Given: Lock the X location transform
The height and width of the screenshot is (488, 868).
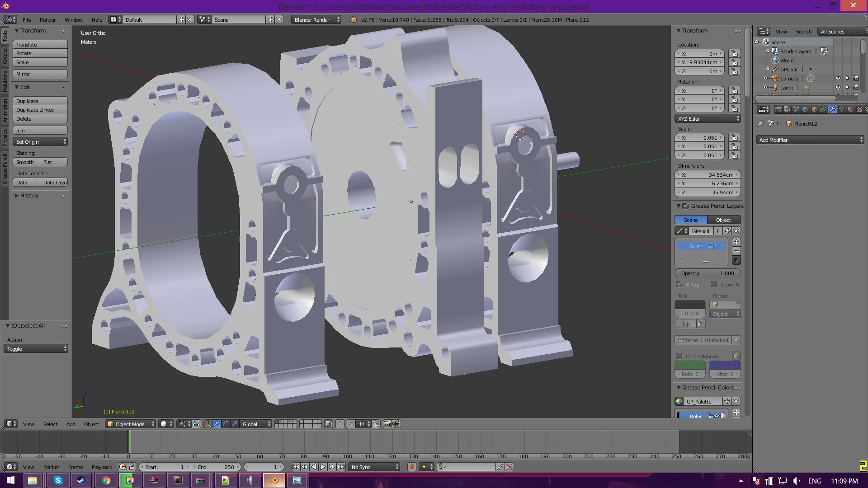Looking at the screenshot, I should pyautogui.click(x=735, y=53).
